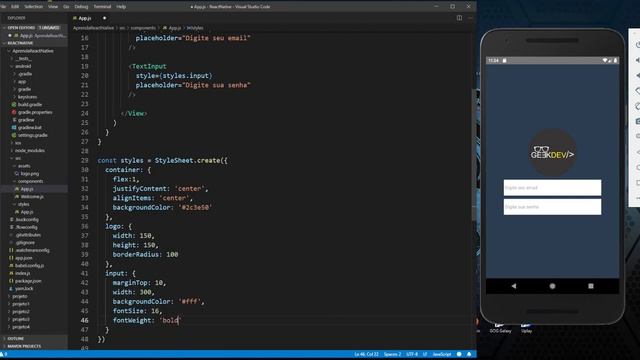Open the Terminal menu
Screen dimensions: 640x360
click(102, 7)
